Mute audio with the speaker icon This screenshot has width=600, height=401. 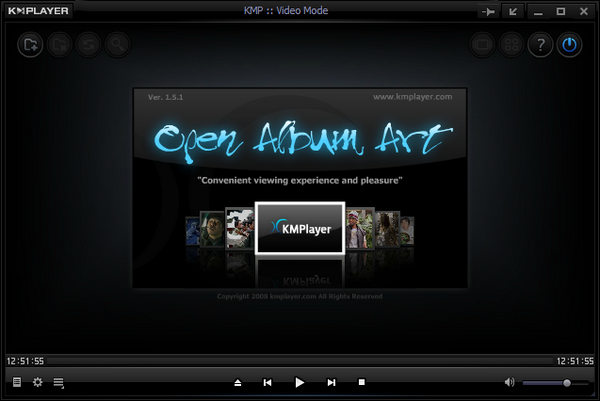(509, 382)
